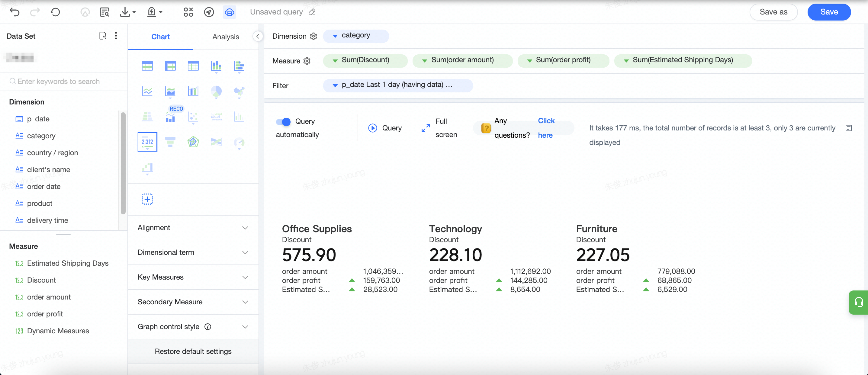The image size is (868, 375).
Task: Click the redo arrow icon
Action: click(x=35, y=12)
